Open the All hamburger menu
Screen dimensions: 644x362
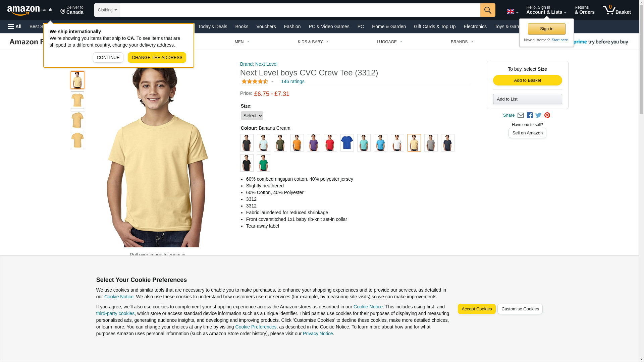[15, 26]
